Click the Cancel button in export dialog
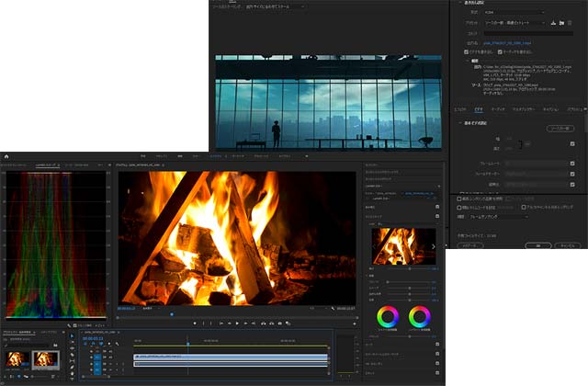588x386 pixels. 568,245
